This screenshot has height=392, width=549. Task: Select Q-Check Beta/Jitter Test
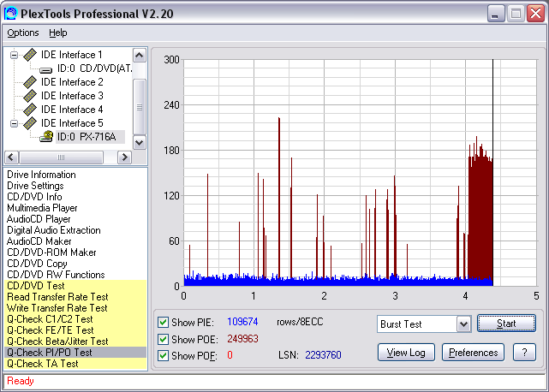75,342
